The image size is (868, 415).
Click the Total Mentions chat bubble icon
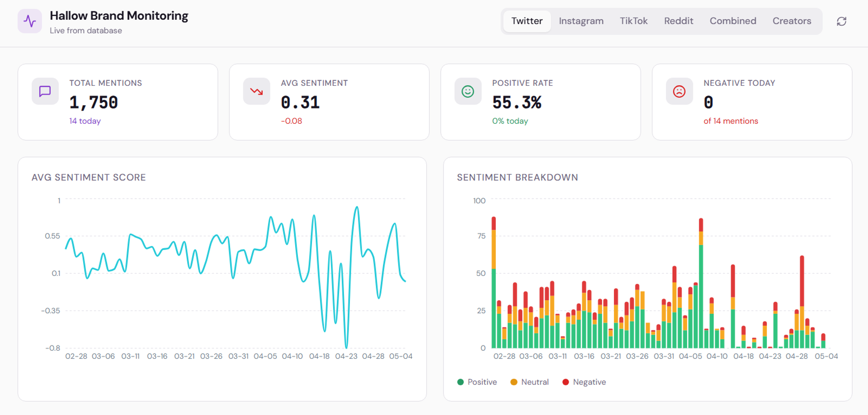tap(45, 91)
